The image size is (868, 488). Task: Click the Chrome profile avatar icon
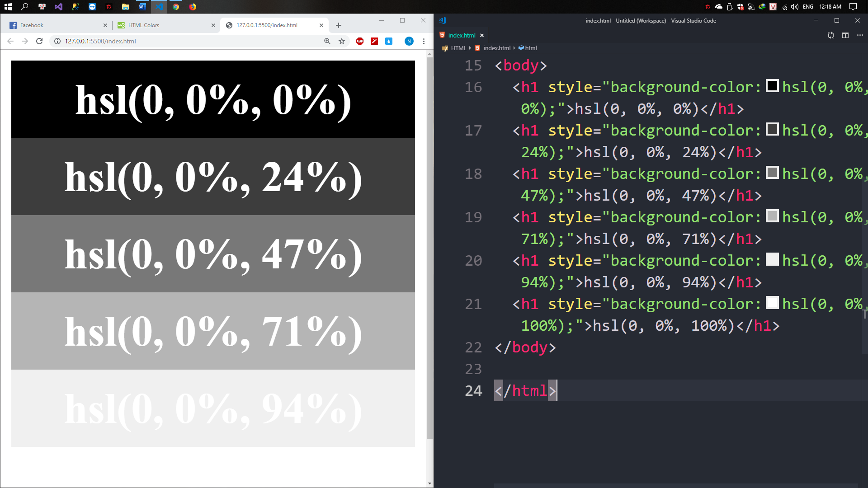pyautogui.click(x=409, y=41)
